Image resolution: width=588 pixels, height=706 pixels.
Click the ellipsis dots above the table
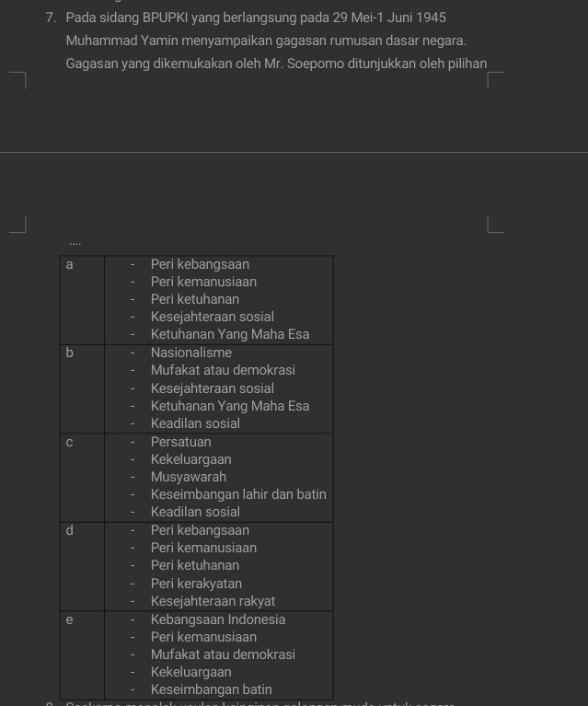coord(75,244)
